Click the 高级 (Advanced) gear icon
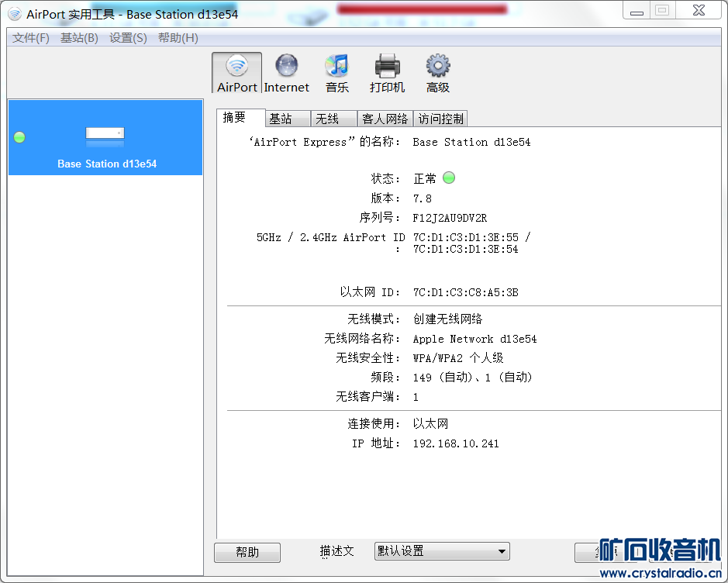This screenshot has width=728, height=583. (x=437, y=71)
